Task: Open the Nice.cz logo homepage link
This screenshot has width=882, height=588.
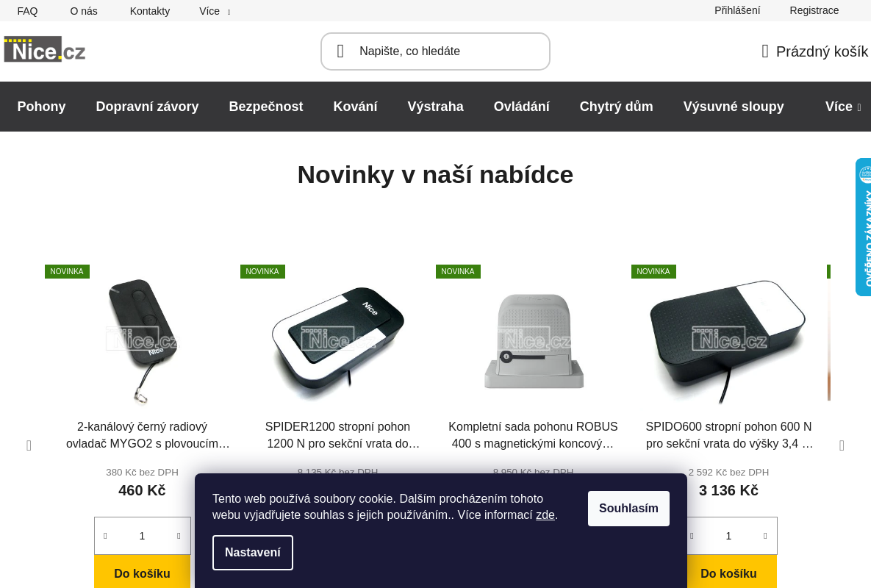Action: click(x=45, y=49)
